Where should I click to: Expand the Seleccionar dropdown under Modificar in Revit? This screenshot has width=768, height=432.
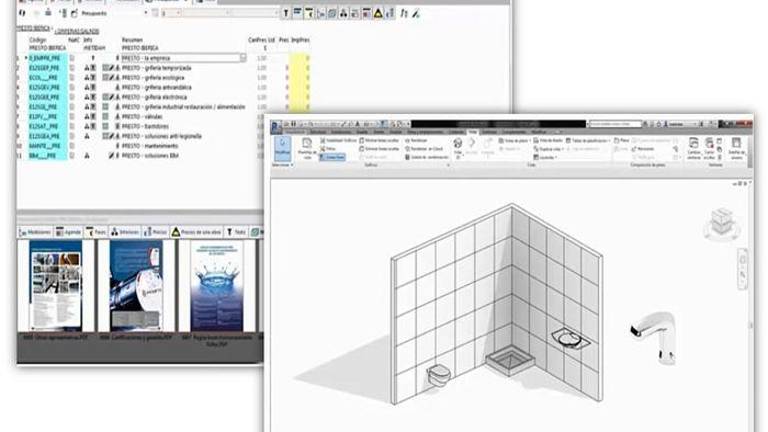pyautogui.click(x=283, y=165)
